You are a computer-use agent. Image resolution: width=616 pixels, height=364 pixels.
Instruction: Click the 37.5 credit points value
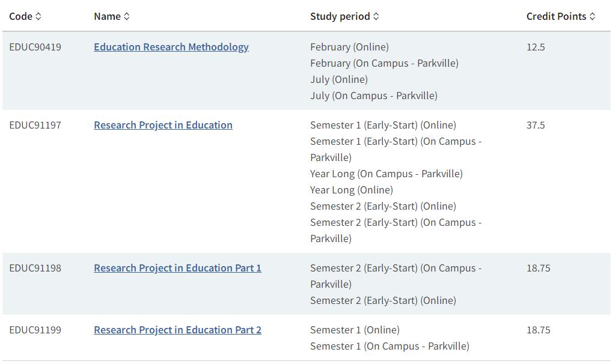535,125
